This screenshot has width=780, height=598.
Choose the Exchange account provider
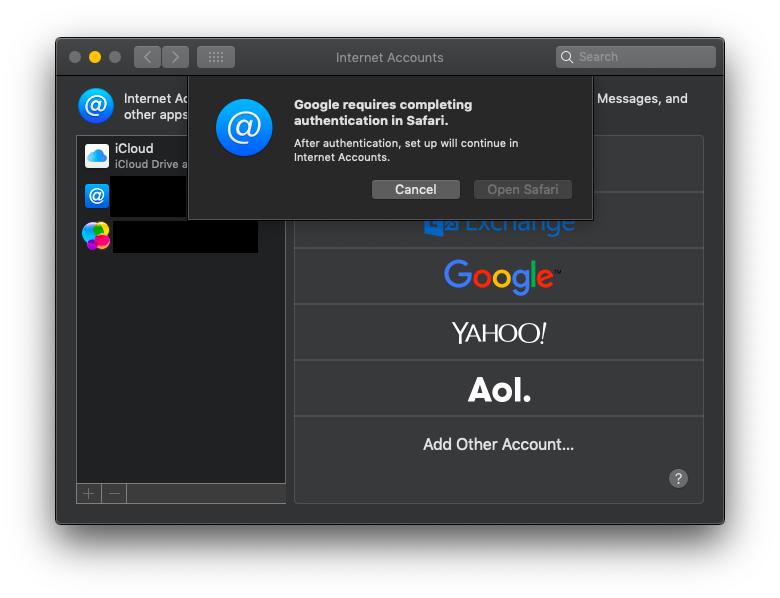click(x=499, y=227)
